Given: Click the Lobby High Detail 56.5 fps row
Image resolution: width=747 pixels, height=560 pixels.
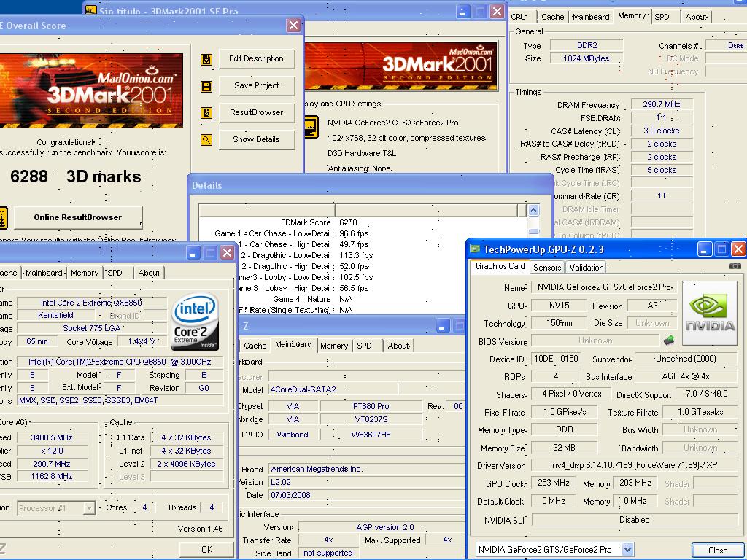Looking at the screenshot, I should coord(363,288).
